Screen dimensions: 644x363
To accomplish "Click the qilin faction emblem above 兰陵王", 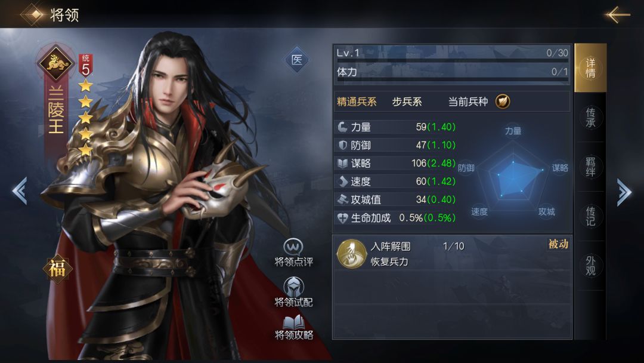I will (x=55, y=63).
